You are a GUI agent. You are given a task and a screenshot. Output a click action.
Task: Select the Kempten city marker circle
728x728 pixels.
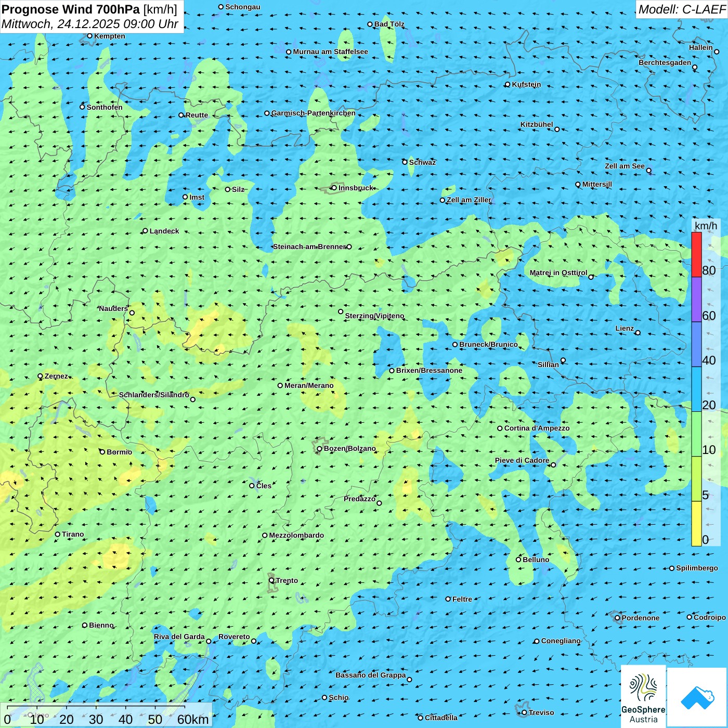89,36
